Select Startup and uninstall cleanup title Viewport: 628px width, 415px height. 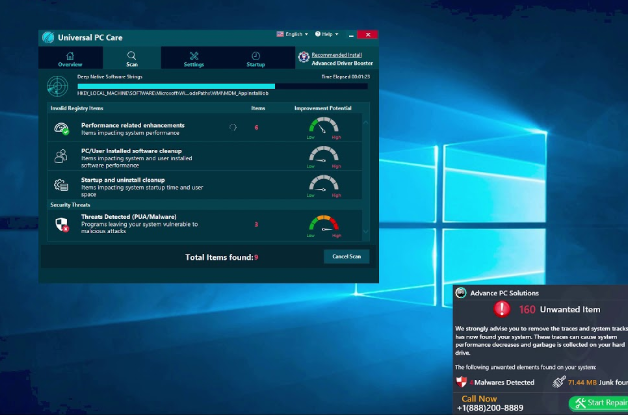123,180
